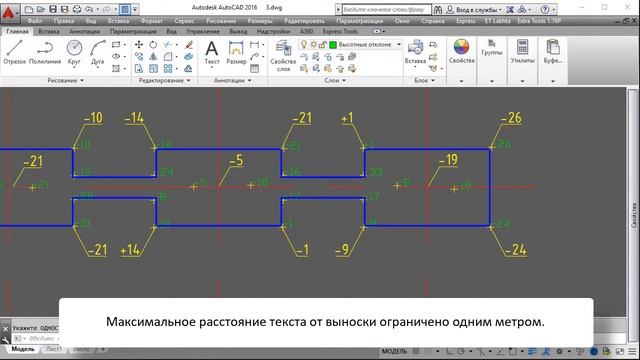Click the Модель layout tab
This screenshot has height=360, width=640.
point(22,349)
